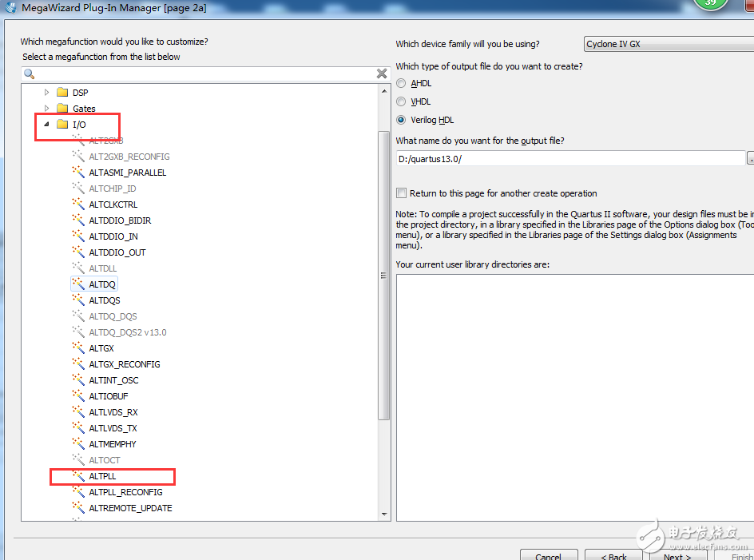The width and height of the screenshot is (754, 560).
Task: Select ALTIOBUF label in the list
Action: [x=109, y=396]
